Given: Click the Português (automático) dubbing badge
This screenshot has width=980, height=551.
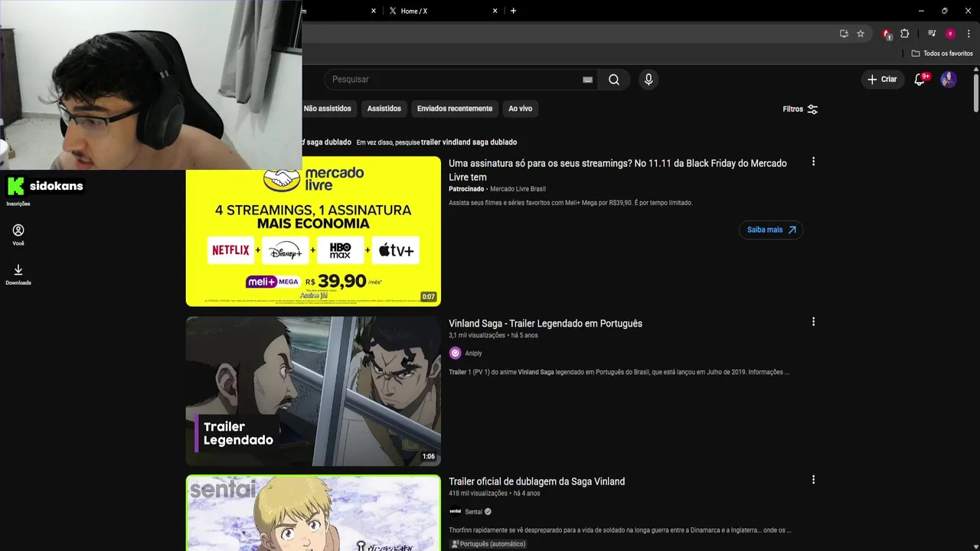Looking at the screenshot, I should pos(488,544).
